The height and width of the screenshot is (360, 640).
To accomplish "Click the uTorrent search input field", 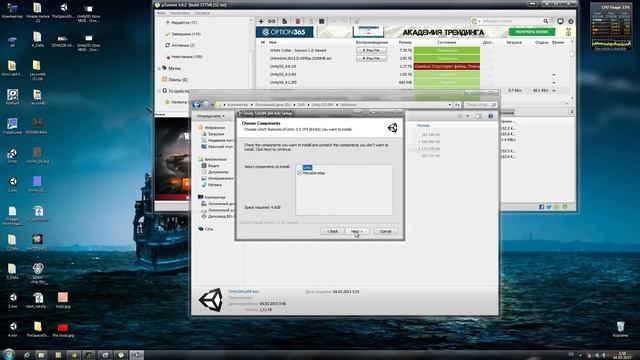I will click(x=511, y=21).
